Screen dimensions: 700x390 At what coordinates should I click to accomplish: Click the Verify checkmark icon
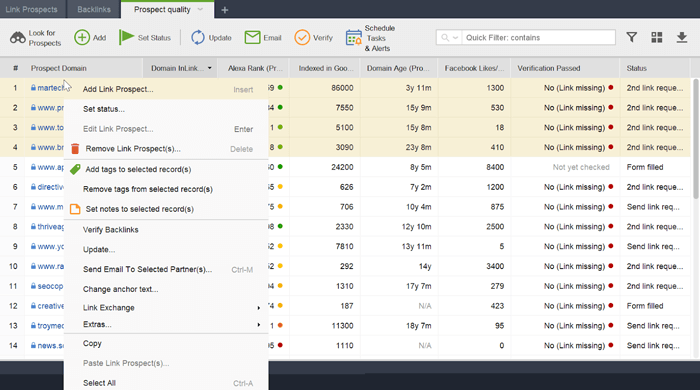click(302, 37)
